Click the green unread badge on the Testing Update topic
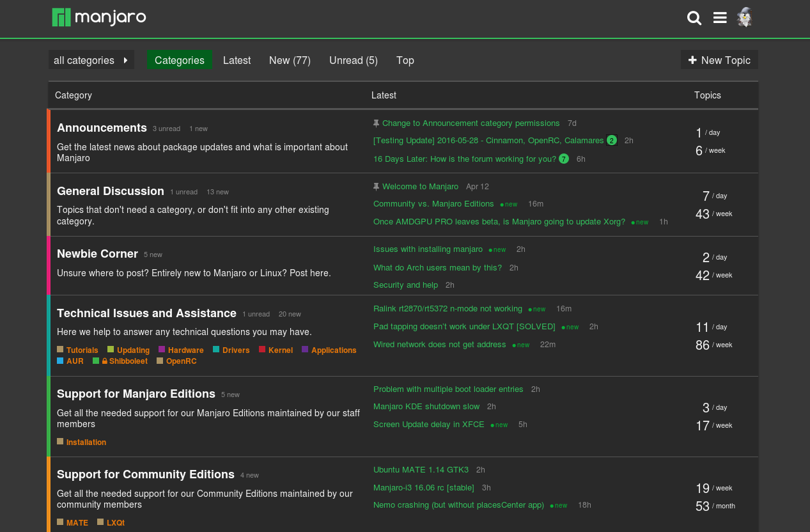The width and height of the screenshot is (810, 532). (611, 140)
